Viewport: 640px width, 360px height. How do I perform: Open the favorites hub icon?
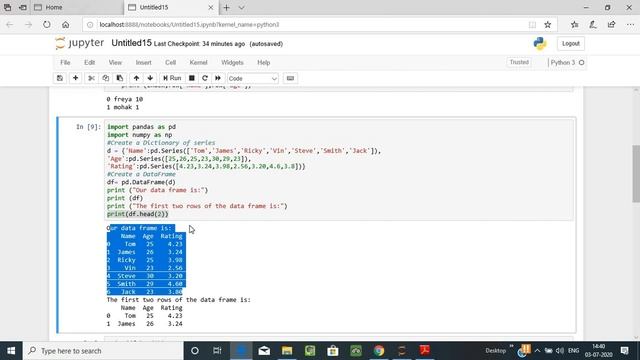point(575,24)
